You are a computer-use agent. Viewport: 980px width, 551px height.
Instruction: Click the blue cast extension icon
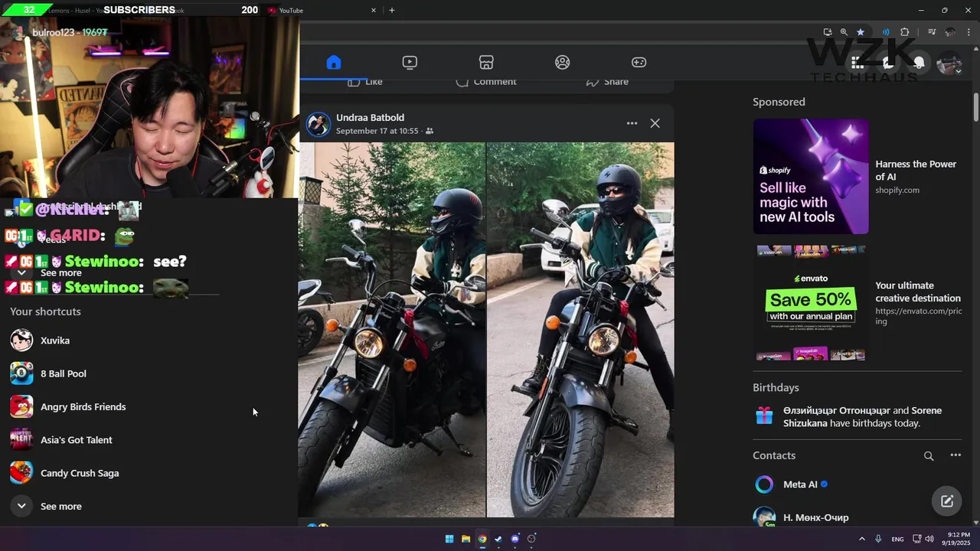point(886,32)
